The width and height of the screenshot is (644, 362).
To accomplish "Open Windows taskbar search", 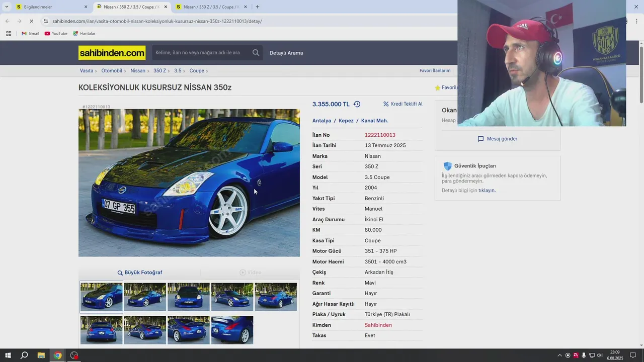I will 24,355.
